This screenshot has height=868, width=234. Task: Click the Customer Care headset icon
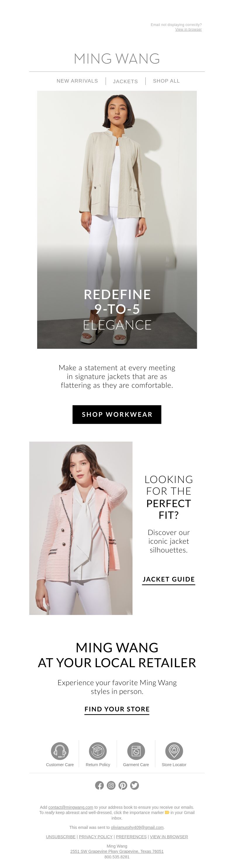point(60,751)
